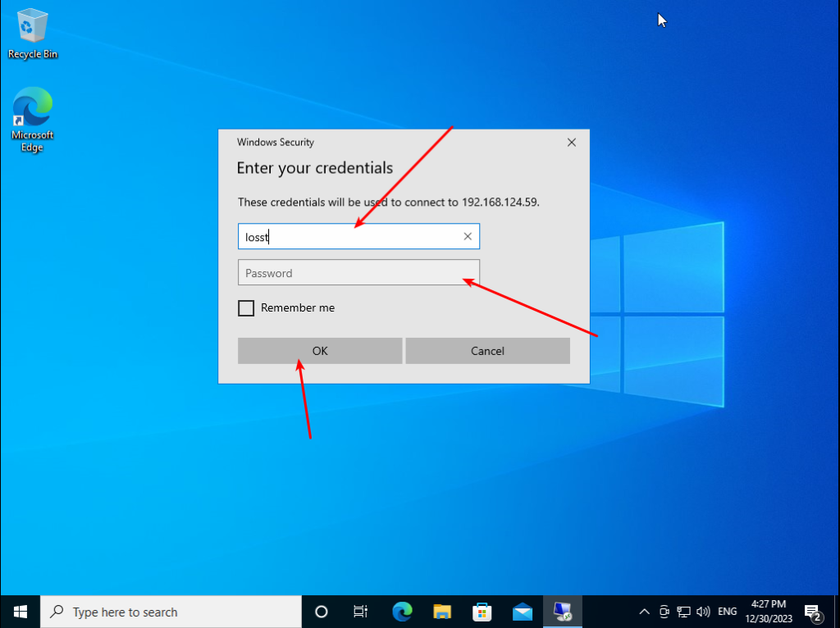
Task: Open the Mail app from the taskbar
Action: coord(523,612)
